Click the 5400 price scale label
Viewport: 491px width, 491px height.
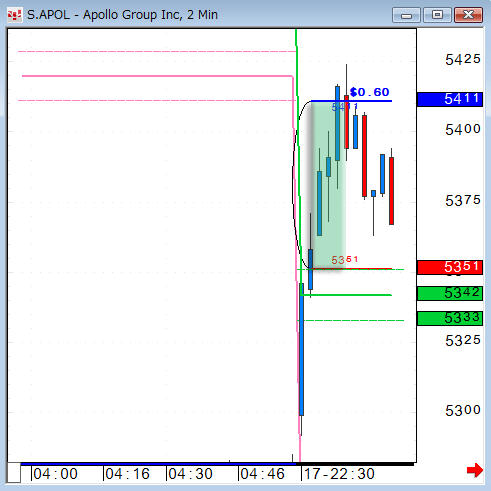(x=463, y=129)
